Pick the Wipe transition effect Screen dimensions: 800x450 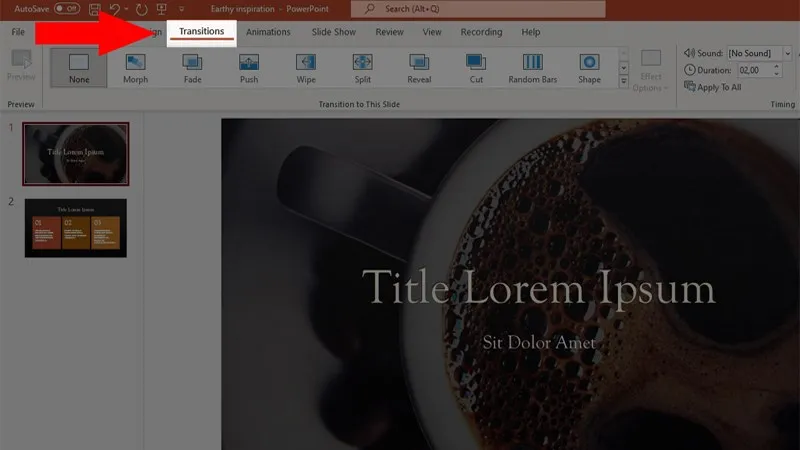point(306,67)
